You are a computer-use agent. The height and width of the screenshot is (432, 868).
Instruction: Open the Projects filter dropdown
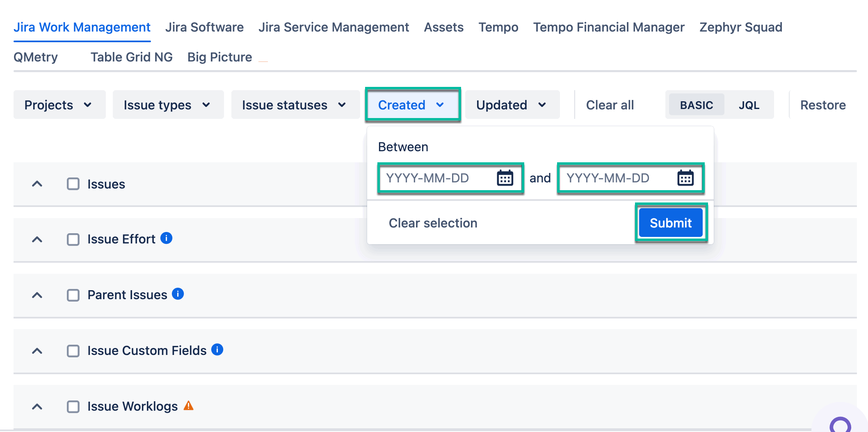coord(59,105)
